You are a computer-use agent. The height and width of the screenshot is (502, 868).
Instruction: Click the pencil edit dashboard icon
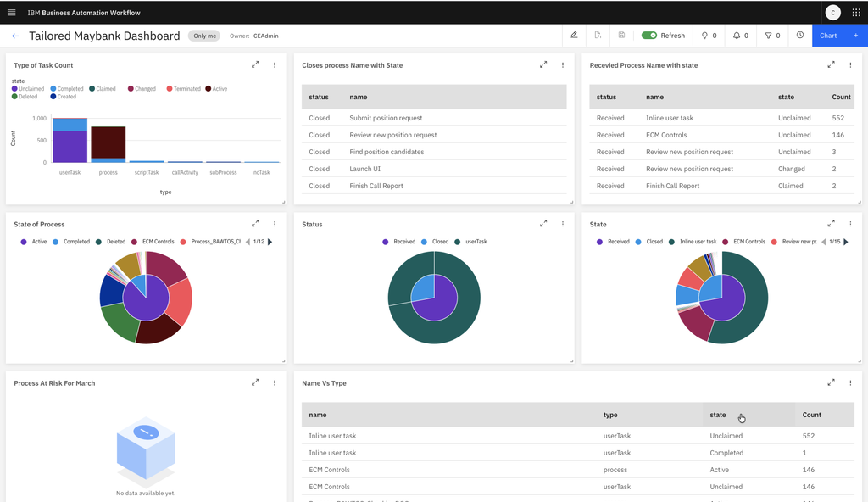point(574,36)
